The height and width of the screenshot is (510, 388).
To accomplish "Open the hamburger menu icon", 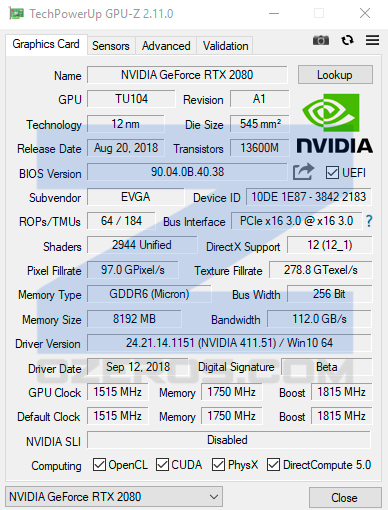I will [372, 40].
